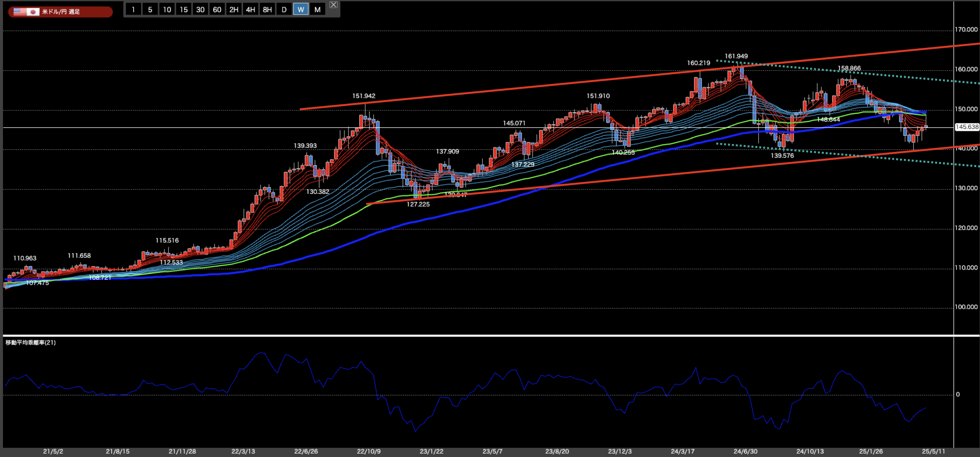This screenshot has width=980, height=457.
Task: Click the 移動平均乖離率(21) indicator label
Action: click(31, 343)
